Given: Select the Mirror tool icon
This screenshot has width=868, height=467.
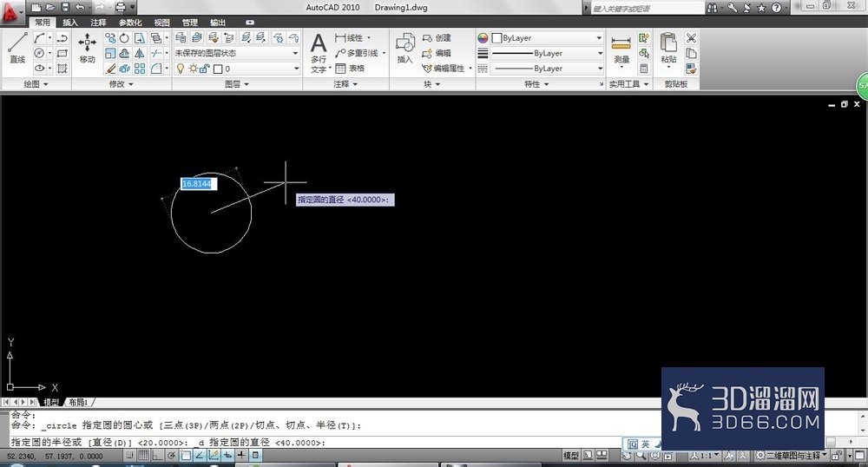Looking at the screenshot, I should click(140, 53).
